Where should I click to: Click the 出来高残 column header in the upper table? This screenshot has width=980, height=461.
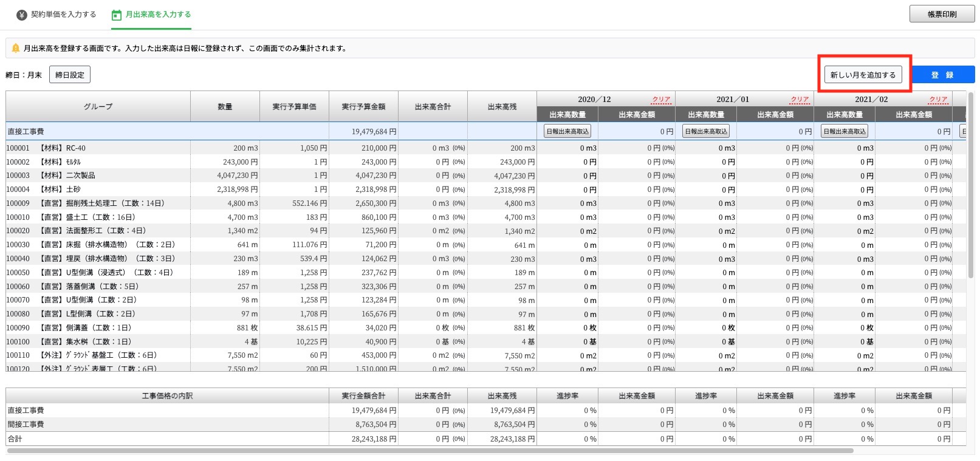coord(502,106)
